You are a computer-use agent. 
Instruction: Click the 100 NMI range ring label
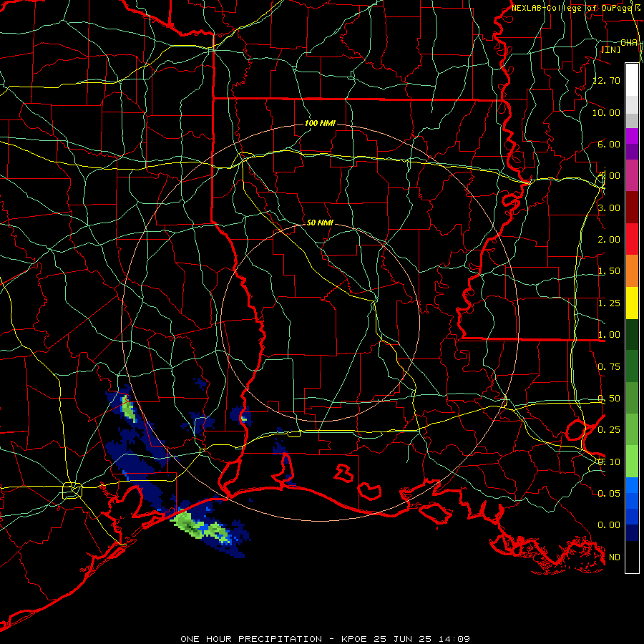click(320, 123)
